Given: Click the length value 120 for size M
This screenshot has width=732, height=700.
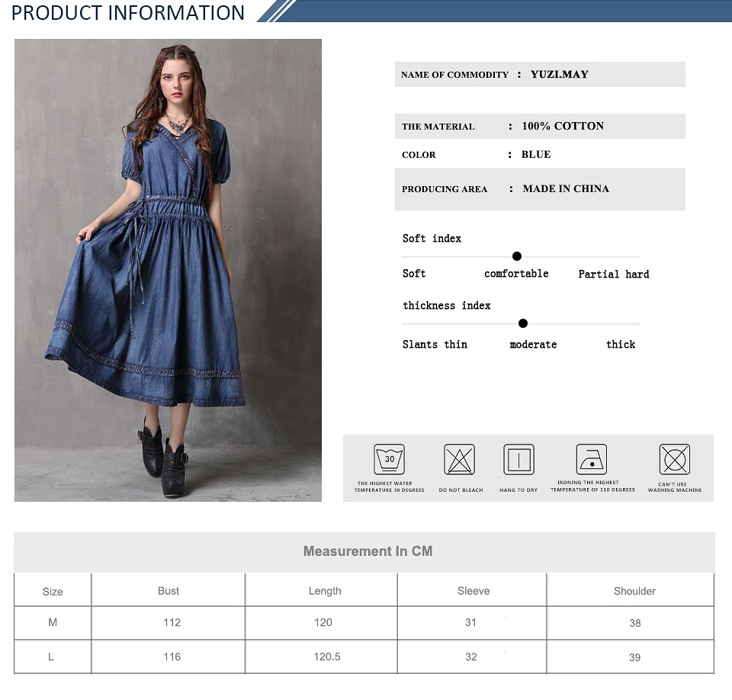Looking at the screenshot, I should click(x=323, y=622).
